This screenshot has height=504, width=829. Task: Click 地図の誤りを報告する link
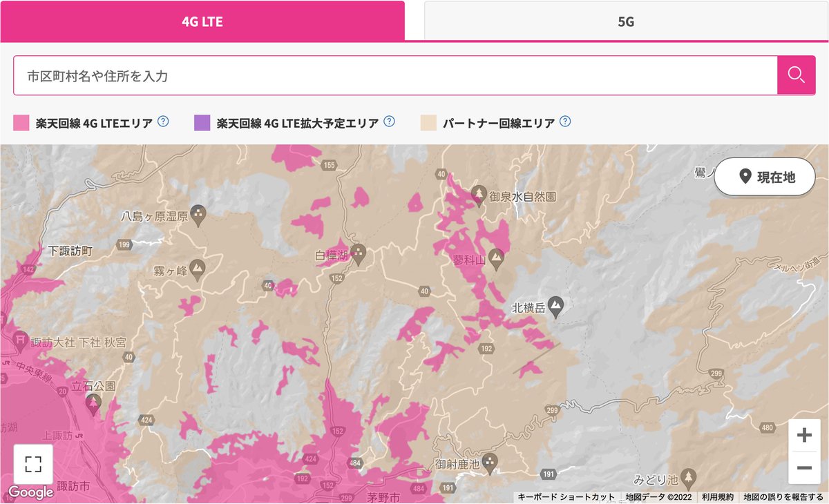[783, 497]
